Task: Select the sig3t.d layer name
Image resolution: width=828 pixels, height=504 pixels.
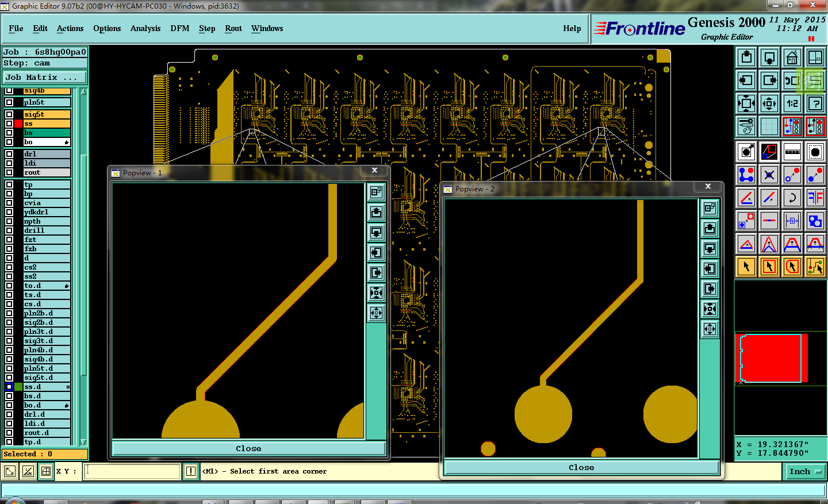Action: click(47, 341)
